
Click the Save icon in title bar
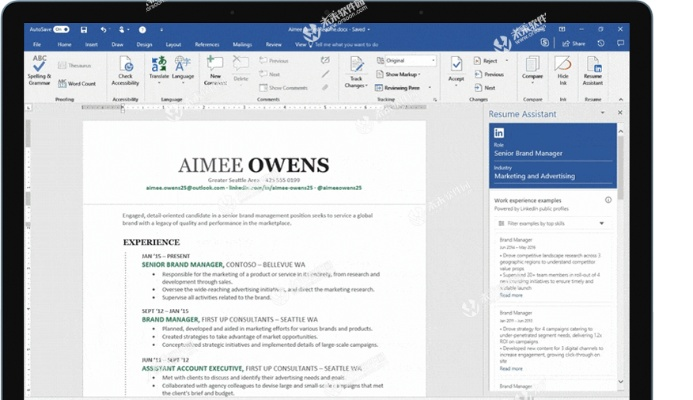pos(84,30)
